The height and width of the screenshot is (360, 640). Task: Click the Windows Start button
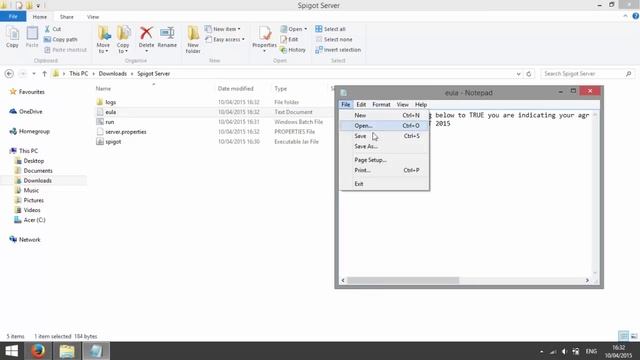(x=11, y=351)
